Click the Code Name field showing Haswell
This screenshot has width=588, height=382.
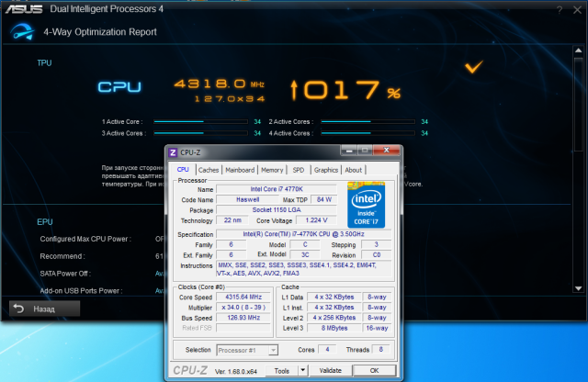click(x=247, y=200)
